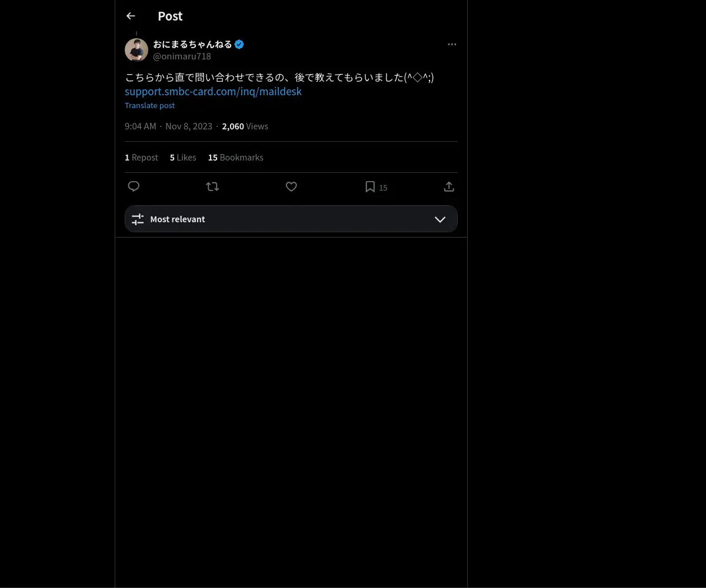Click the 15 Bookmarks count

pos(235,158)
